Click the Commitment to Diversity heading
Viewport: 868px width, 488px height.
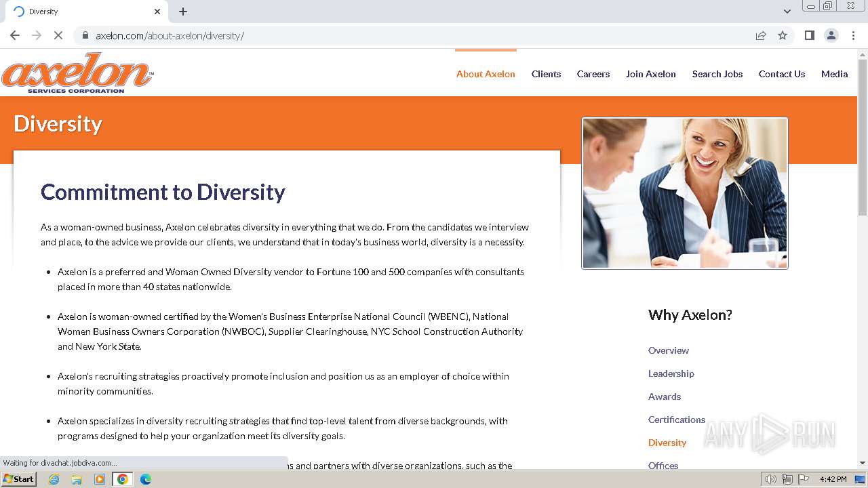click(x=163, y=192)
